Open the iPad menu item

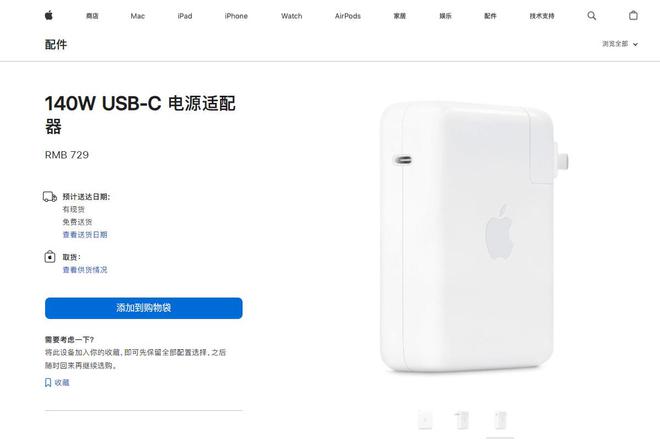(185, 16)
